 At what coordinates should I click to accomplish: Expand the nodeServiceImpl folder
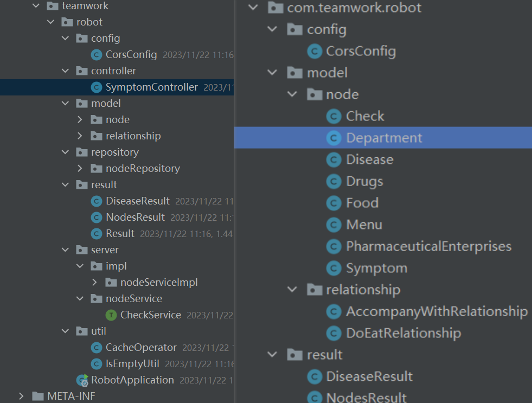click(x=94, y=283)
